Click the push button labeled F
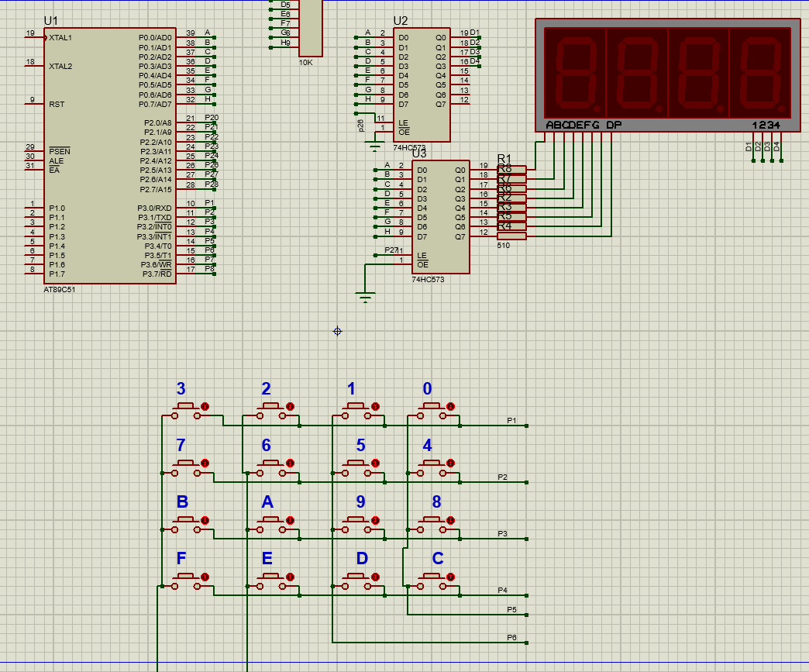Screen dimensions: 809x672 (186, 581)
